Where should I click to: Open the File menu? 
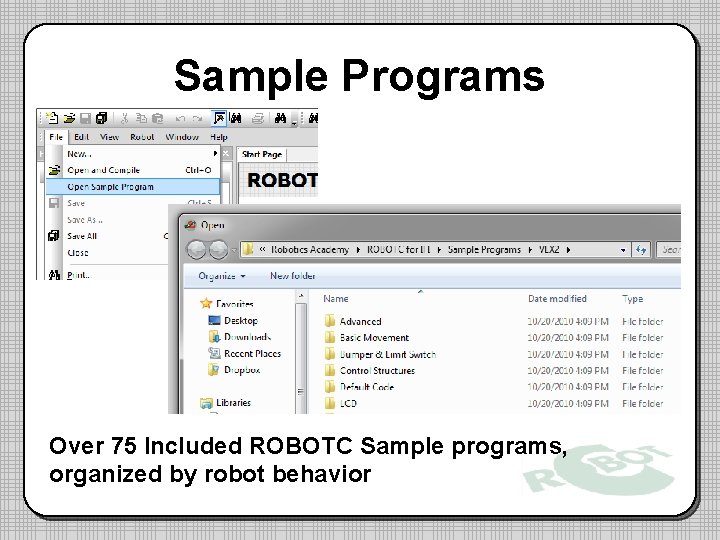pos(56,137)
